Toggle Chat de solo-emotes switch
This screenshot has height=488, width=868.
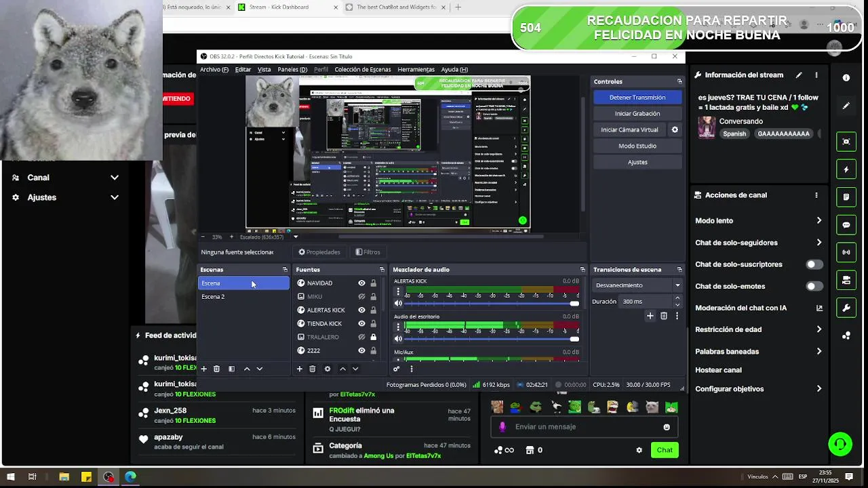(x=814, y=286)
